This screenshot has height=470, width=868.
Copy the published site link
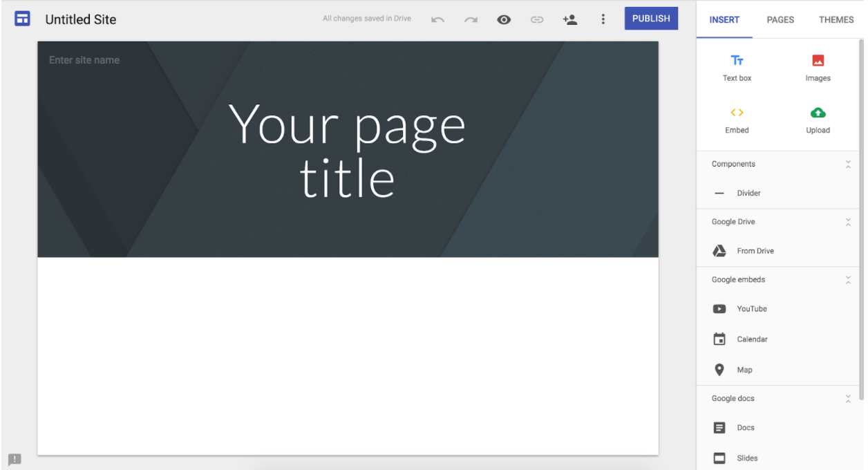pos(537,19)
